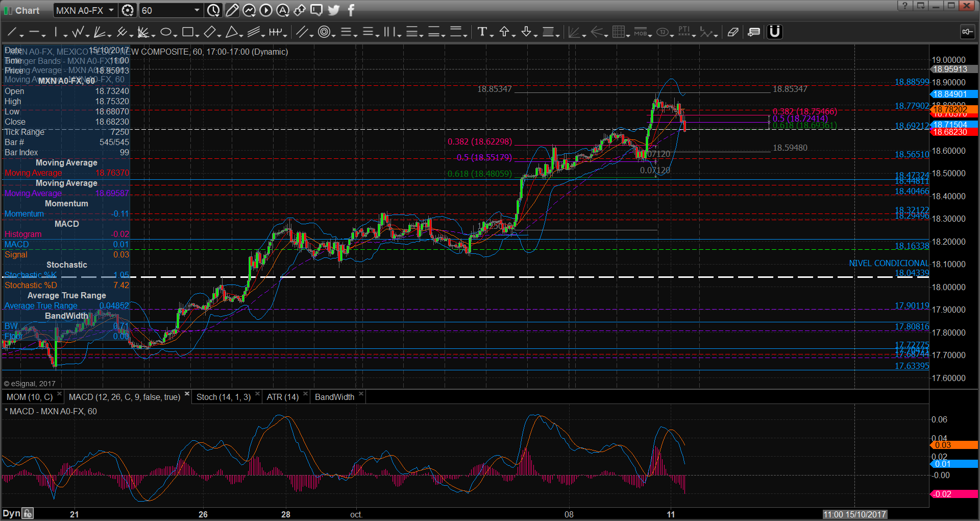Select the triangle shape tool
This screenshot has width=980, height=521.
coord(231,32)
